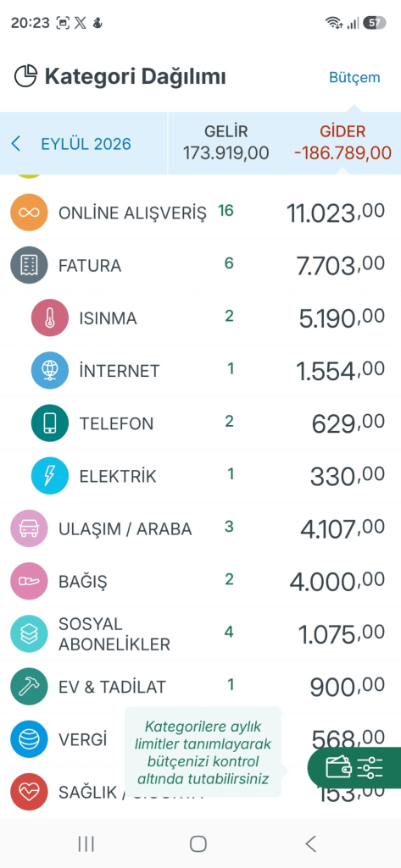Open Android recent apps button

point(86,843)
